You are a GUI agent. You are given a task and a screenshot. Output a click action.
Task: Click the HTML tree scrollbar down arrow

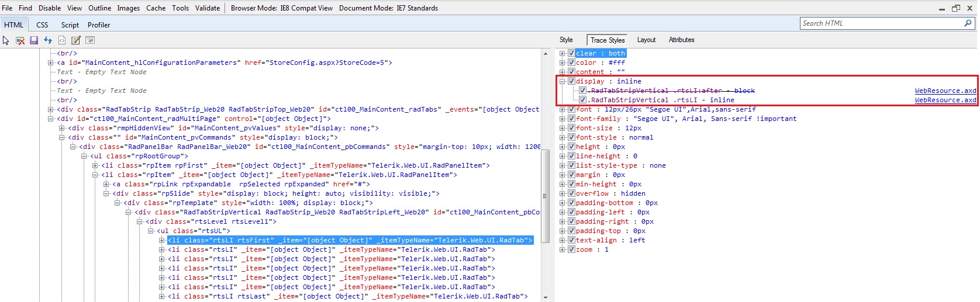[546, 297]
